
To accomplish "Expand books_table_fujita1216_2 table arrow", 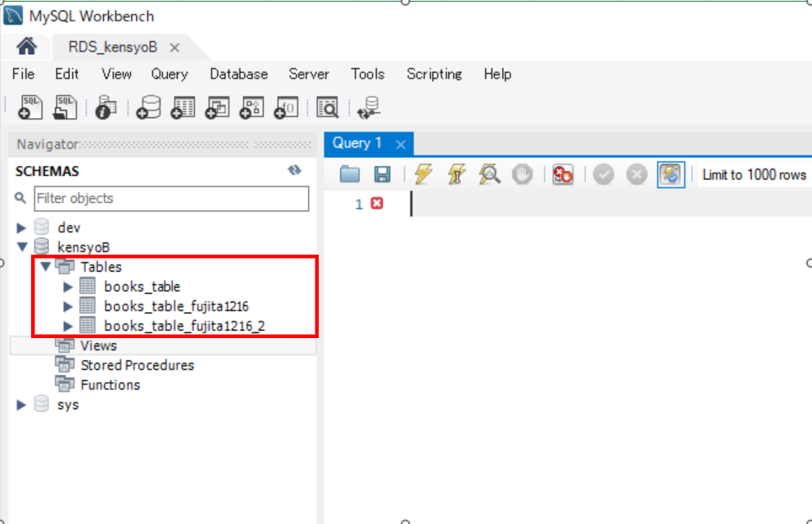I will pos(68,326).
